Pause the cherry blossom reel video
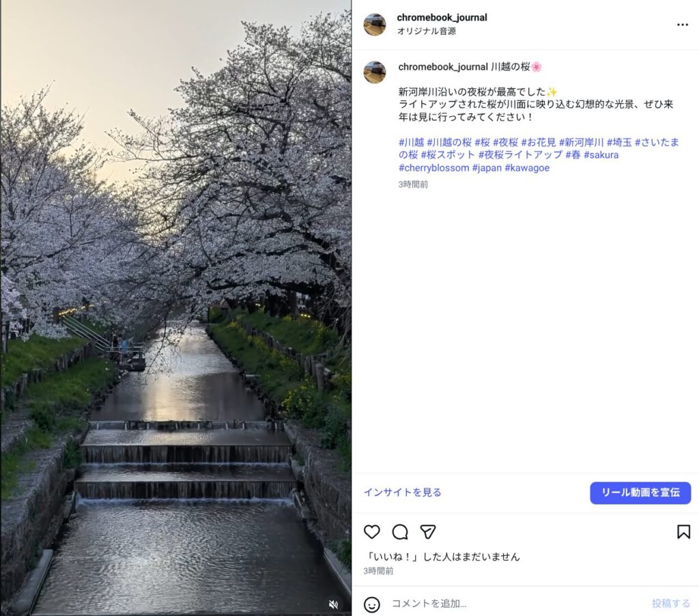The width and height of the screenshot is (699, 616). 175,308
